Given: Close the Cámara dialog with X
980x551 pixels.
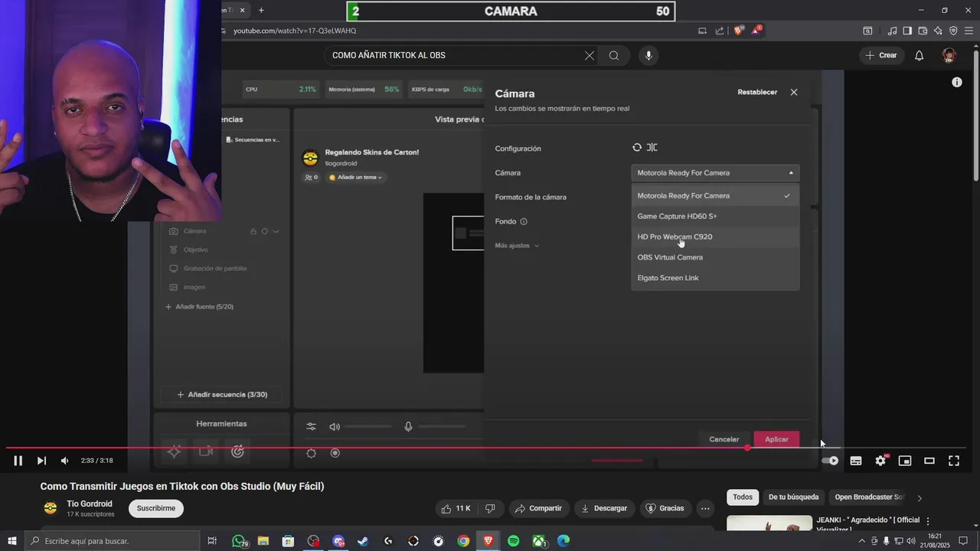Looking at the screenshot, I should pyautogui.click(x=794, y=92).
